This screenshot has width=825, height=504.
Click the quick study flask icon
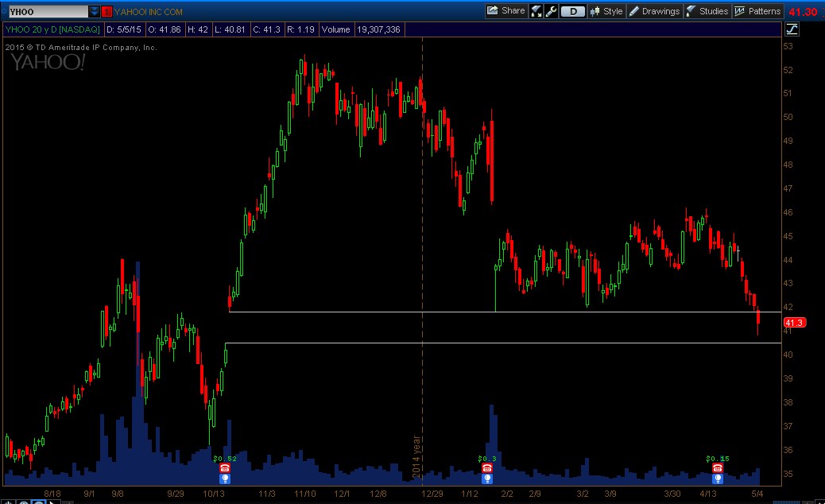coord(536,11)
